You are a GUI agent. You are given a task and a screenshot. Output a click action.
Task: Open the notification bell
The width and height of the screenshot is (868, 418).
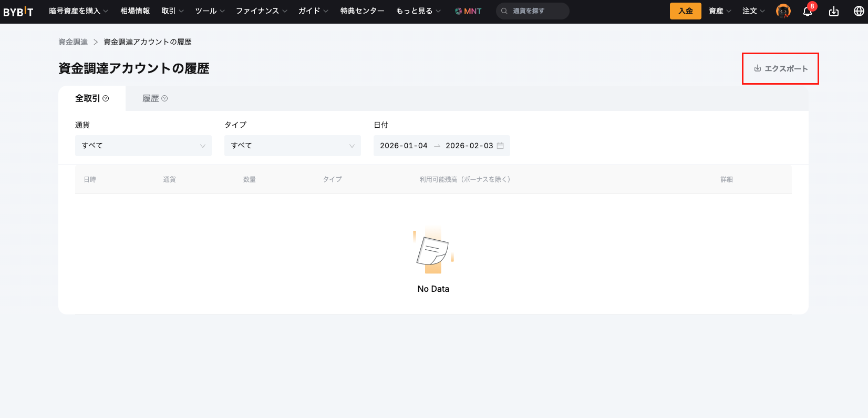tap(808, 12)
